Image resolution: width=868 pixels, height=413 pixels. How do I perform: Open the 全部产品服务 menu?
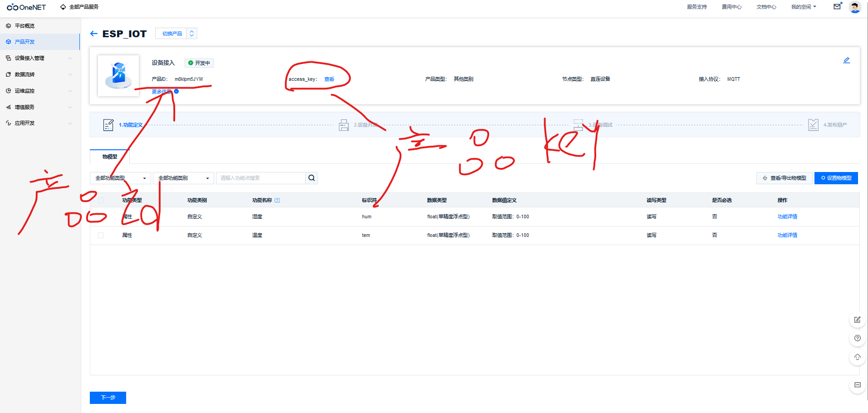(79, 7)
